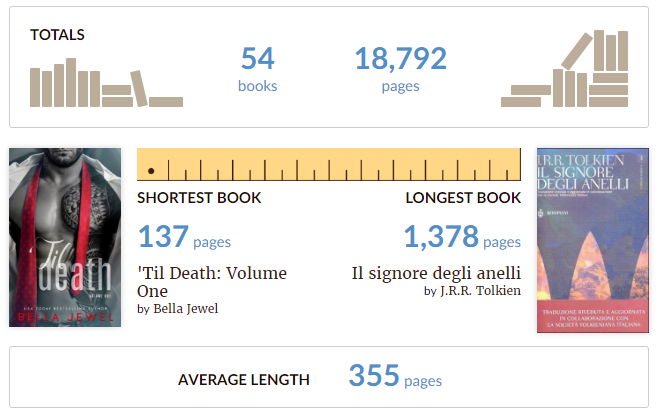Viewport: 662px width, 416px height.
Task: Click the yellow ruler graphic
Action: click(330, 164)
